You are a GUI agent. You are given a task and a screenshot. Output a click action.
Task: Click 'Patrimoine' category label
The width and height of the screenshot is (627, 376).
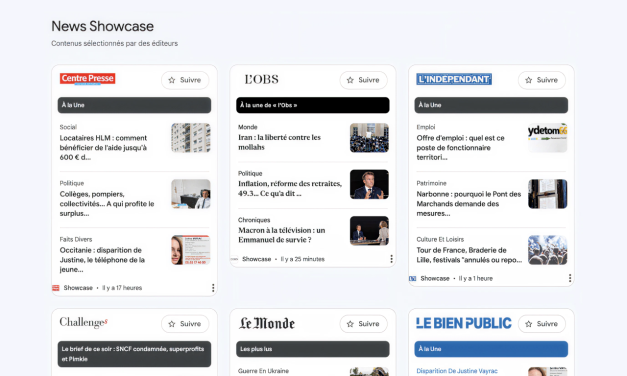pyautogui.click(x=431, y=183)
